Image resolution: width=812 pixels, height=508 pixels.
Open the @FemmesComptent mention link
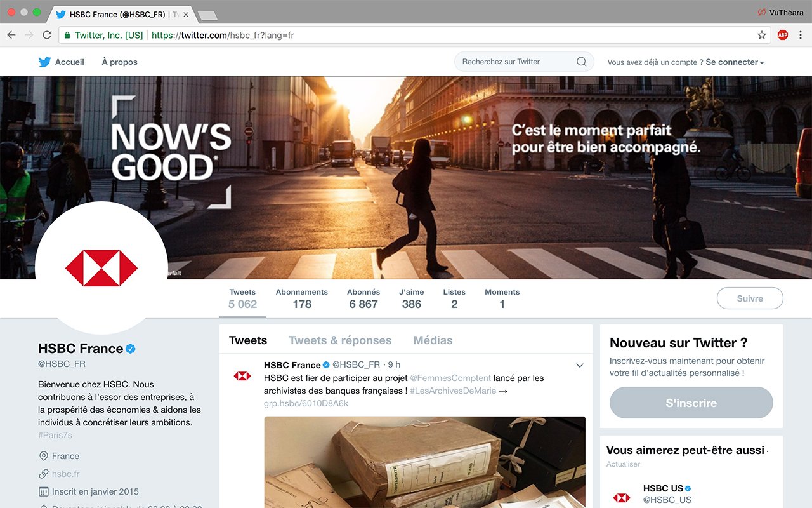click(x=450, y=378)
